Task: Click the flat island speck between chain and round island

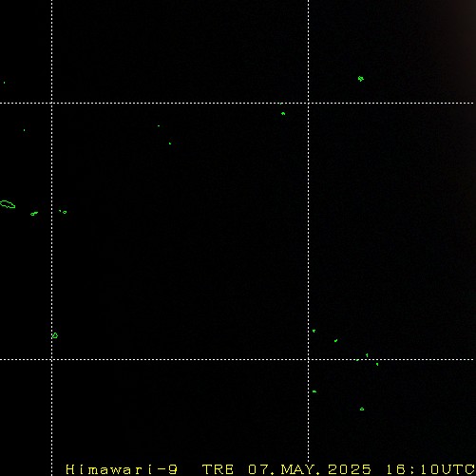Action: point(314,391)
